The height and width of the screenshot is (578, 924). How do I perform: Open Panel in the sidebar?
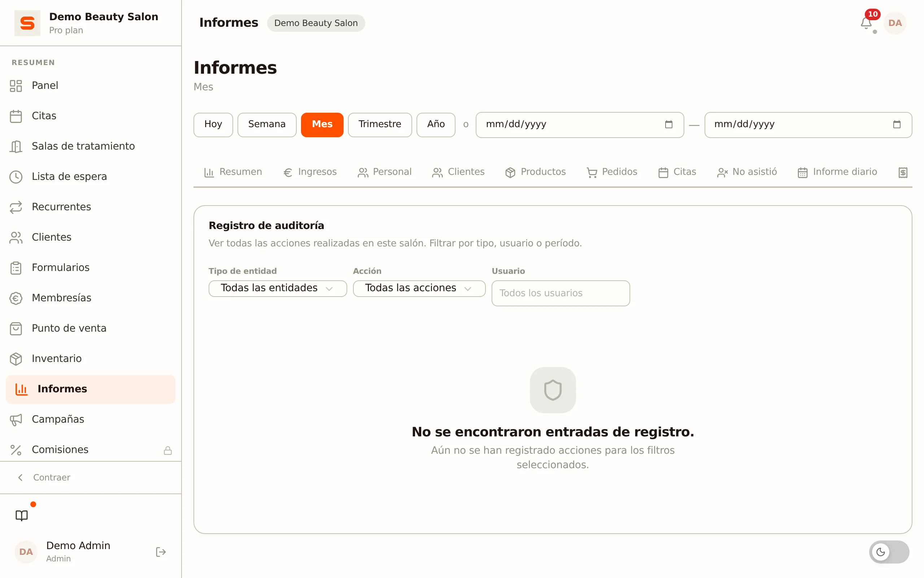(91, 86)
